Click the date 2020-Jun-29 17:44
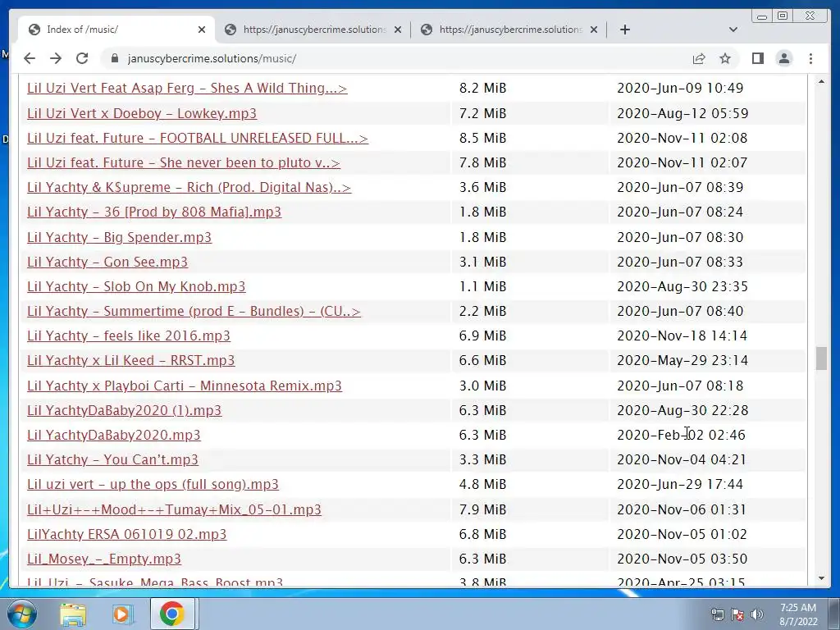The height and width of the screenshot is (630, 840). coord(680,484)
